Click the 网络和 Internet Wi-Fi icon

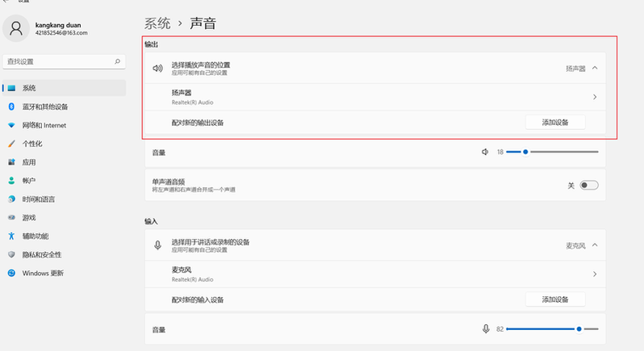[x=11, y=125]
